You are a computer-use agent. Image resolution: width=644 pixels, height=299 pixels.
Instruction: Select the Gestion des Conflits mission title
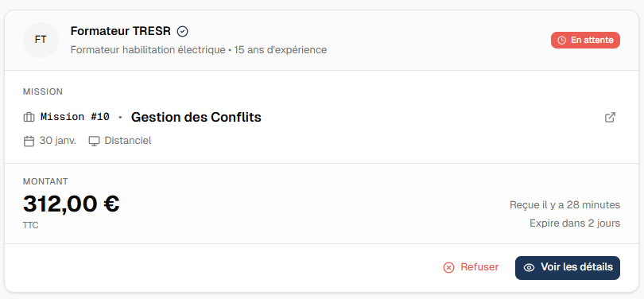pyautogui.click(x=196, y=118)
